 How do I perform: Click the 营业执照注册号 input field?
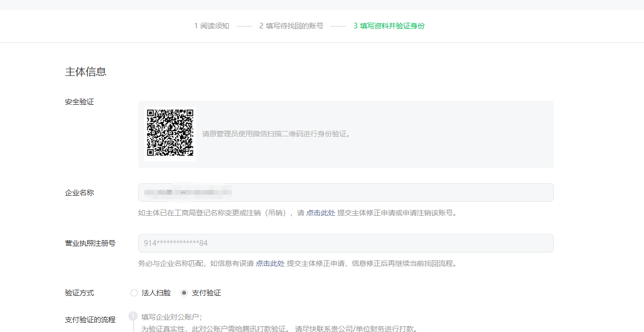tap(345, 243)
